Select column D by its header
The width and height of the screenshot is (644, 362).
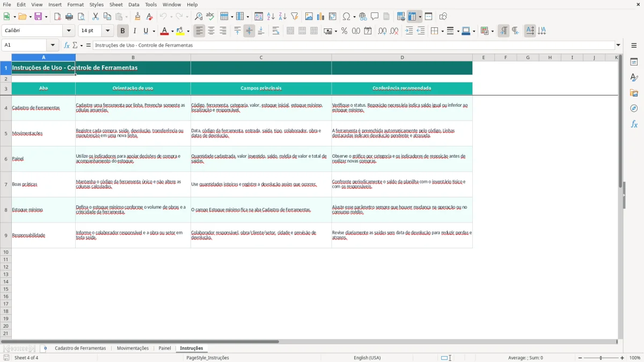point(402,57)
